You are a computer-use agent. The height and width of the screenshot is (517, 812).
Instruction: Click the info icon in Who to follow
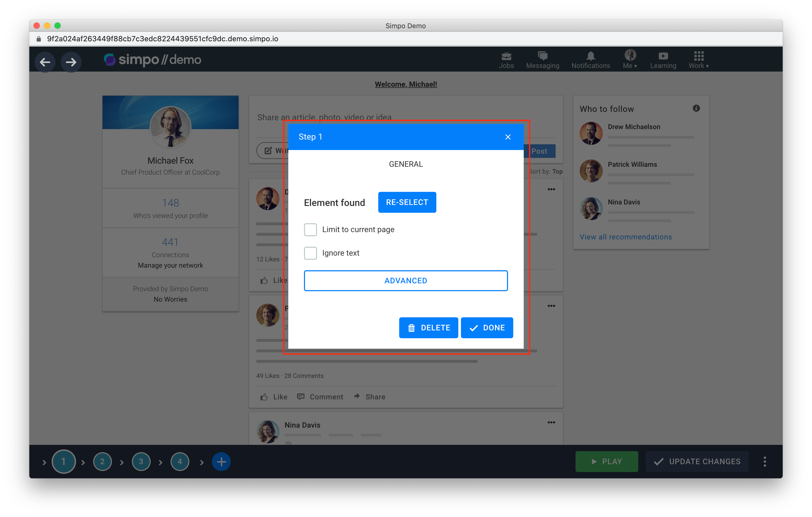tap(696, 108)
